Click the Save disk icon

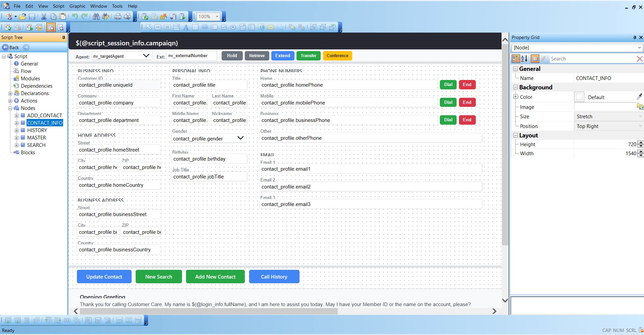click(32, 16)
